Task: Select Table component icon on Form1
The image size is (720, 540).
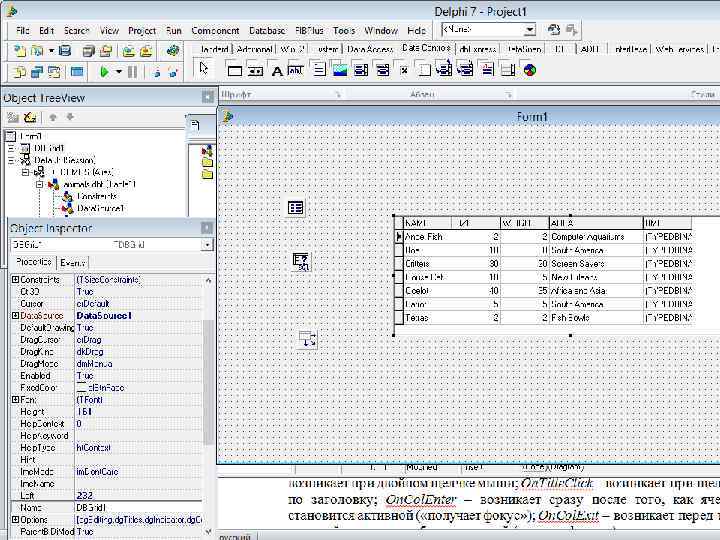Action: [x=295, y=208]
